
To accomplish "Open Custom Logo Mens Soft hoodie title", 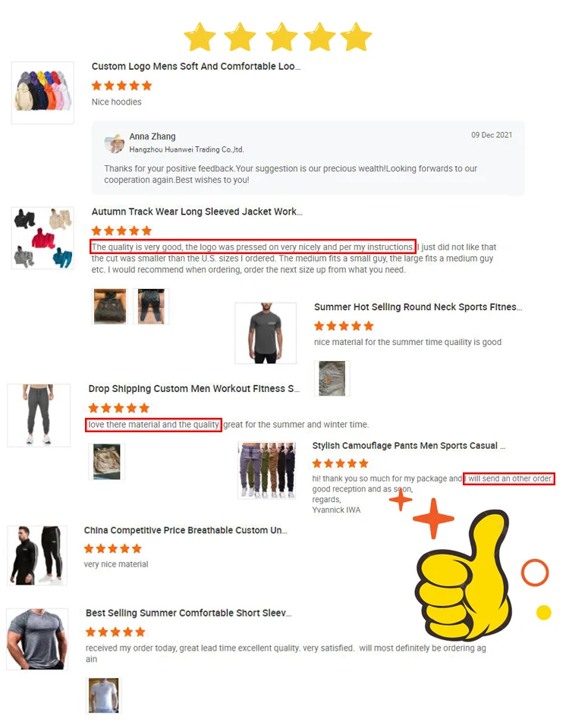I will point(196,67).
